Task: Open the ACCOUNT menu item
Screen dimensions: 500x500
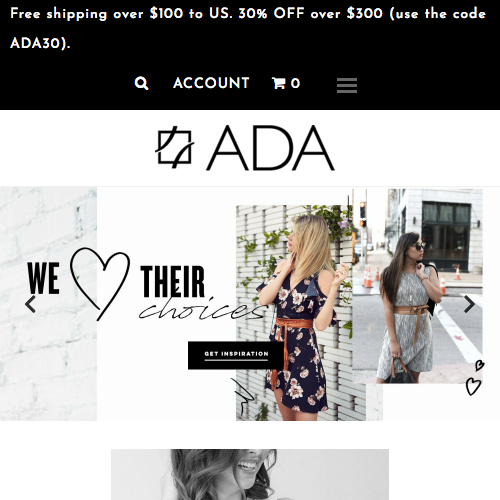Action: tap(211, 83)
